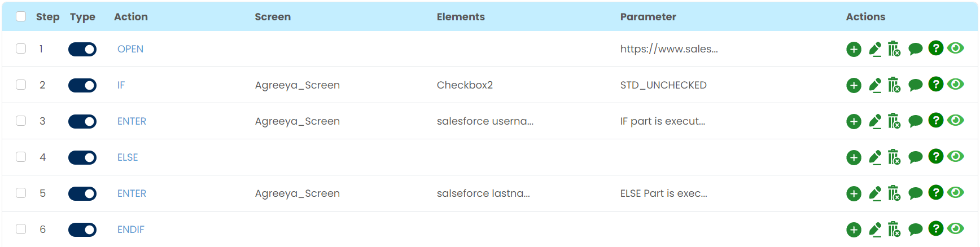Switch off the step 5 toggle
The image size is (980, 247).
point(82,194)
